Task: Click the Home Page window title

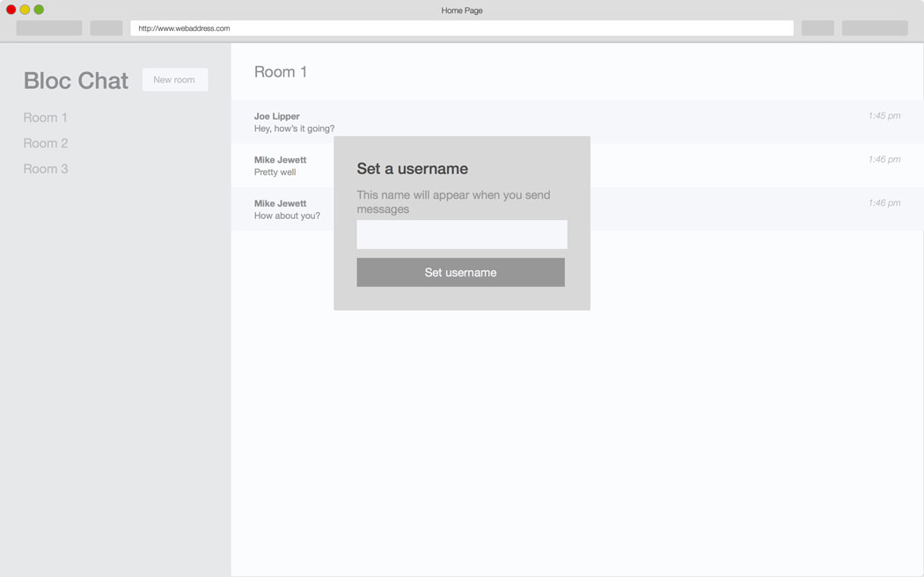Action: (x=462, y=10)
